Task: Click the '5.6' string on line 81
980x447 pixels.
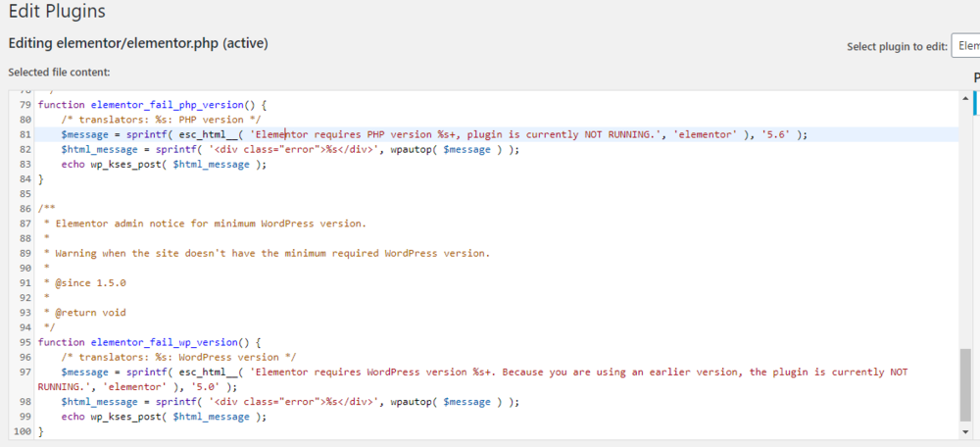Action: point(778,134)
